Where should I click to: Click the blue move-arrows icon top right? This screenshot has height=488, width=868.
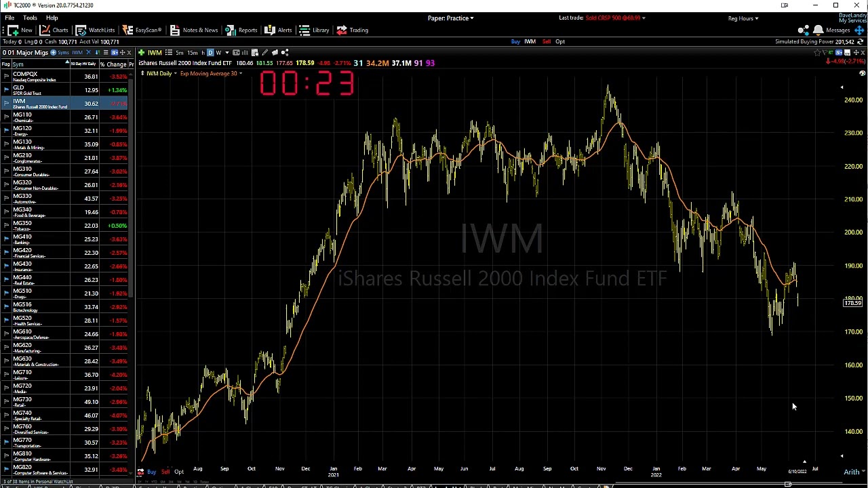[x=859, y=30]
